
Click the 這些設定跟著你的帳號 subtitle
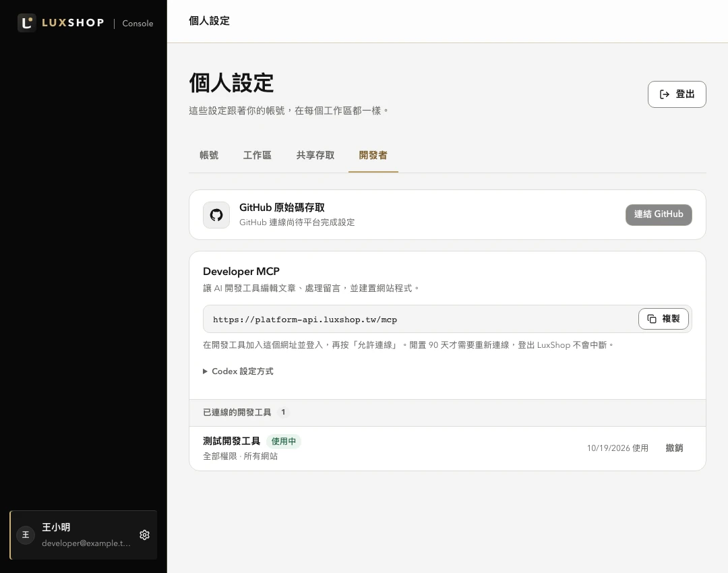coord(289,111)
